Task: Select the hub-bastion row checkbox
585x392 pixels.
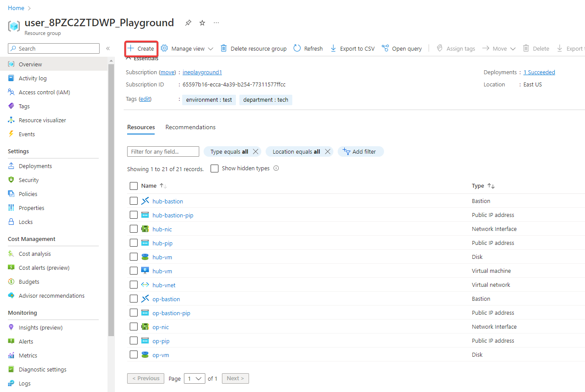Action: pos(134,201)
